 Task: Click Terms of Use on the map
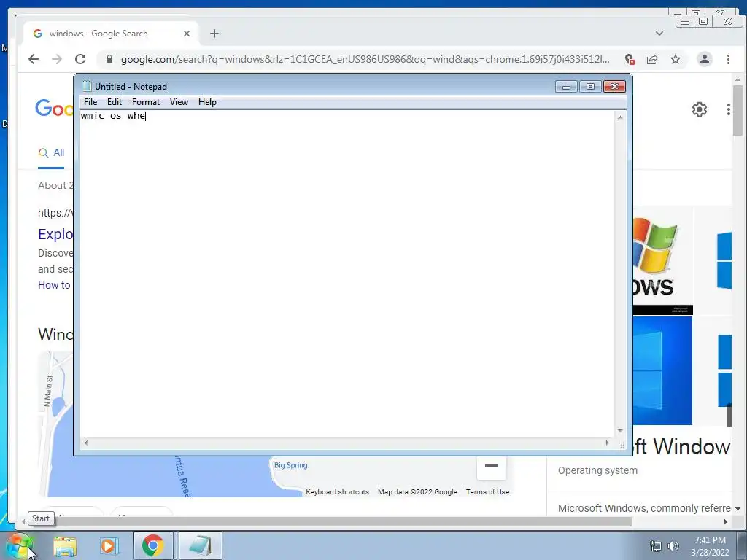pyautogui.click(x=487, y=492)
